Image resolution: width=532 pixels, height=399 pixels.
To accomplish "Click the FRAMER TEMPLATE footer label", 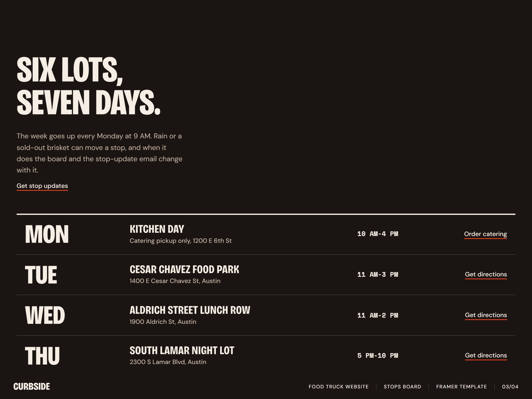I will pos(462,387).
